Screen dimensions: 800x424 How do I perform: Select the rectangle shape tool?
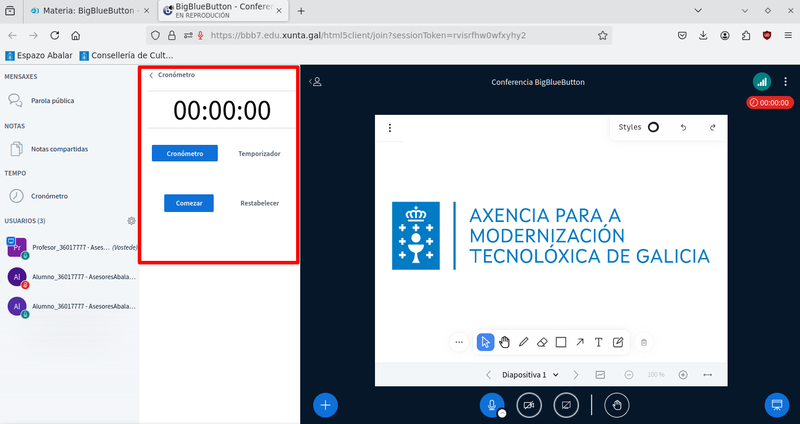point(561,342)
